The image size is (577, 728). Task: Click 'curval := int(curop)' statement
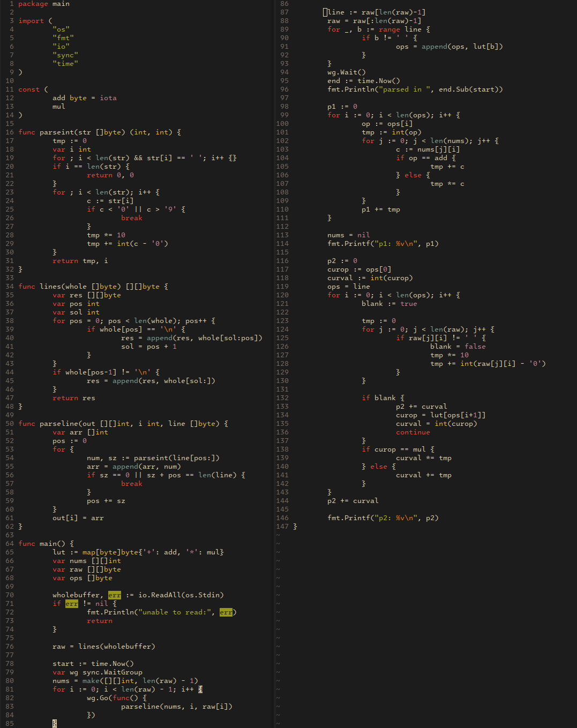coord(370,278)
